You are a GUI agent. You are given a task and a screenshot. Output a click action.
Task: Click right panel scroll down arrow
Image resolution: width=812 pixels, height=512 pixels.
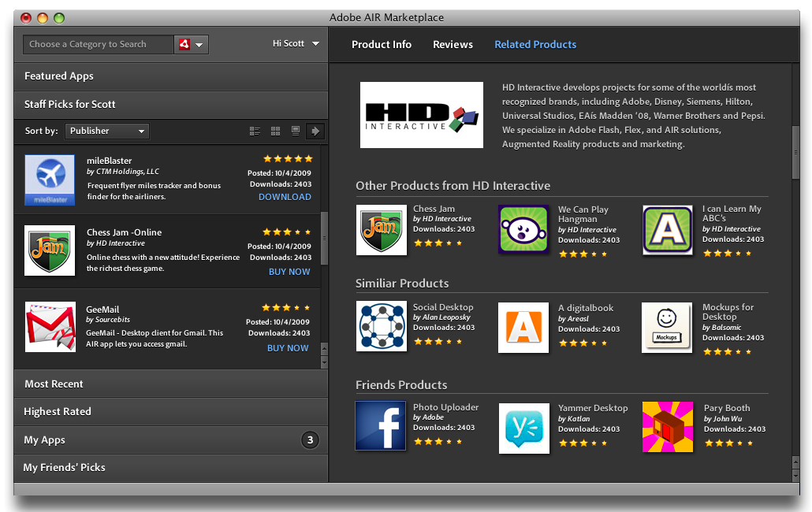[796, 474]
